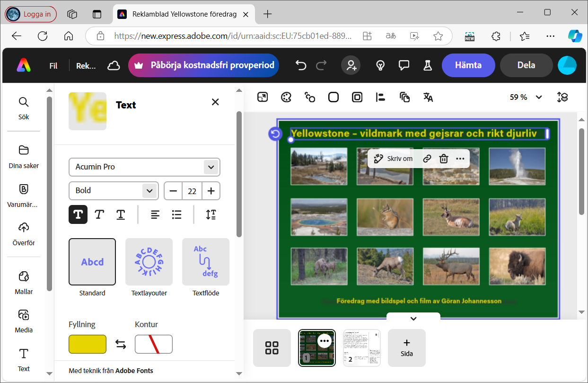Click the Dela button

coord(526,65)
